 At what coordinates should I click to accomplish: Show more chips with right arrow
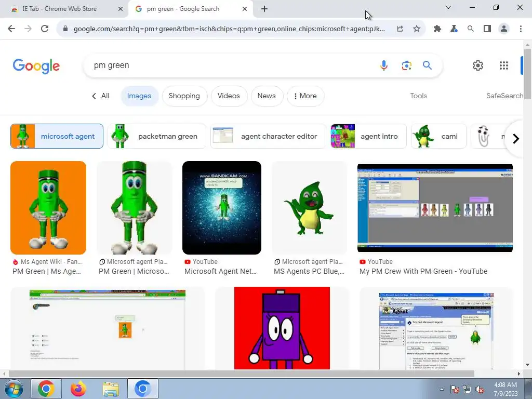click(516, 139)
